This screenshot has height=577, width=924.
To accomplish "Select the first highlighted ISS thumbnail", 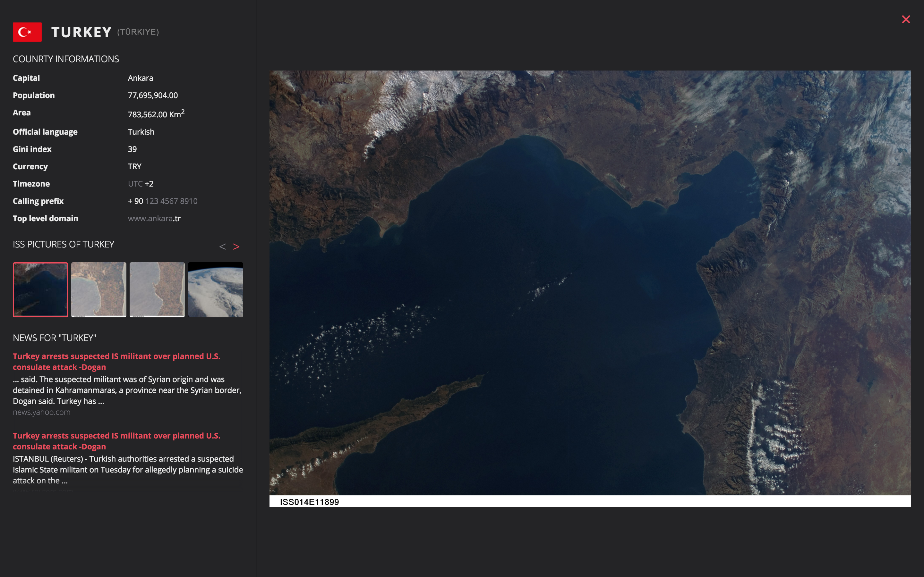I will click(40, 290).
